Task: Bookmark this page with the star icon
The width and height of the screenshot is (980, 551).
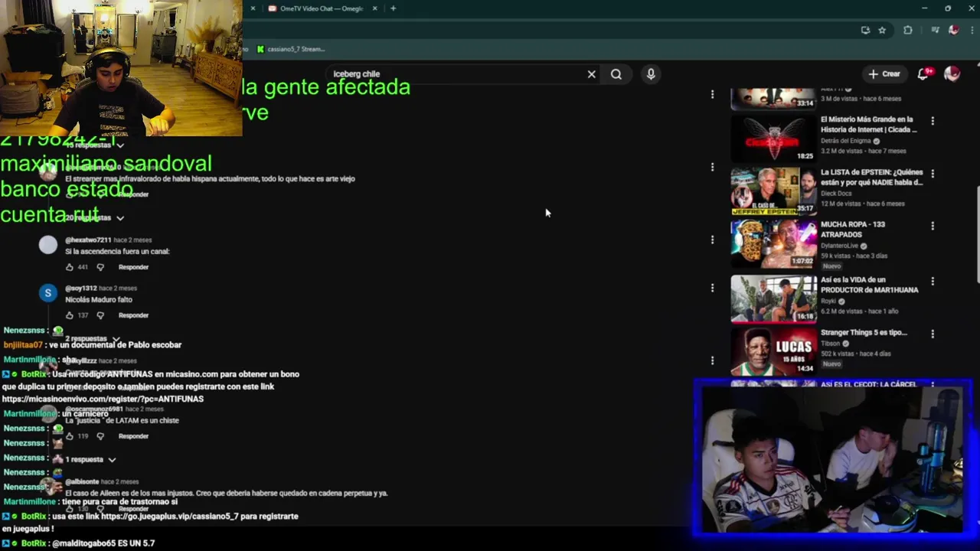Action: click(x=882, y=30)
